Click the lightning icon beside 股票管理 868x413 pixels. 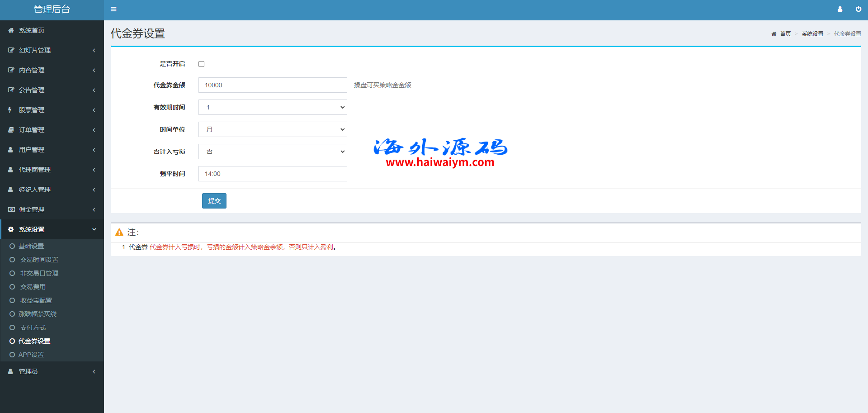(10, 110)
